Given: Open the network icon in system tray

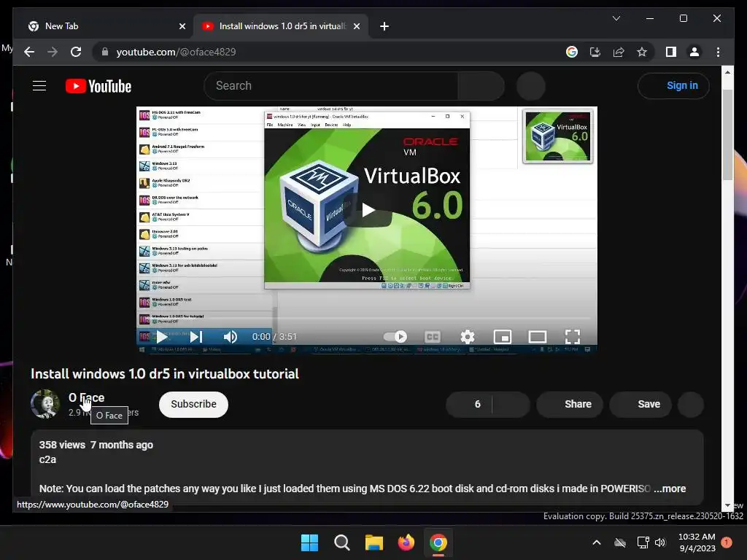Looking at the screenshot, I should 643,542.
